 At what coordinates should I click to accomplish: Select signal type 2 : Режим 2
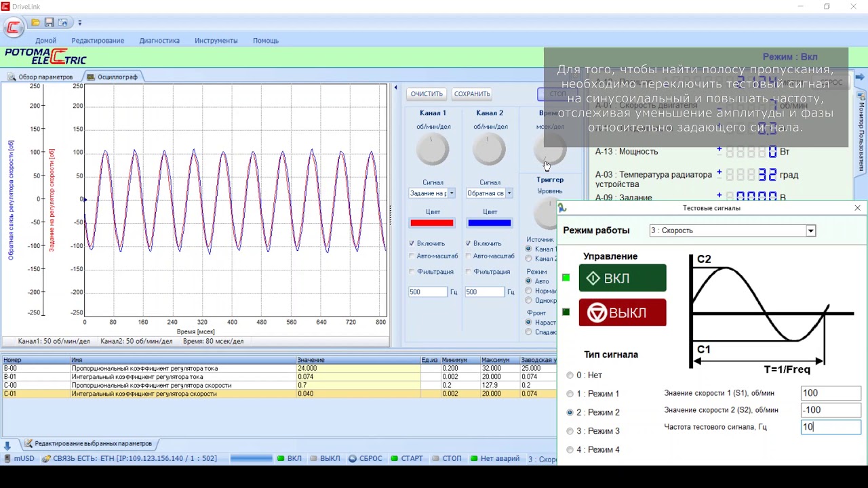click(570, 412)
